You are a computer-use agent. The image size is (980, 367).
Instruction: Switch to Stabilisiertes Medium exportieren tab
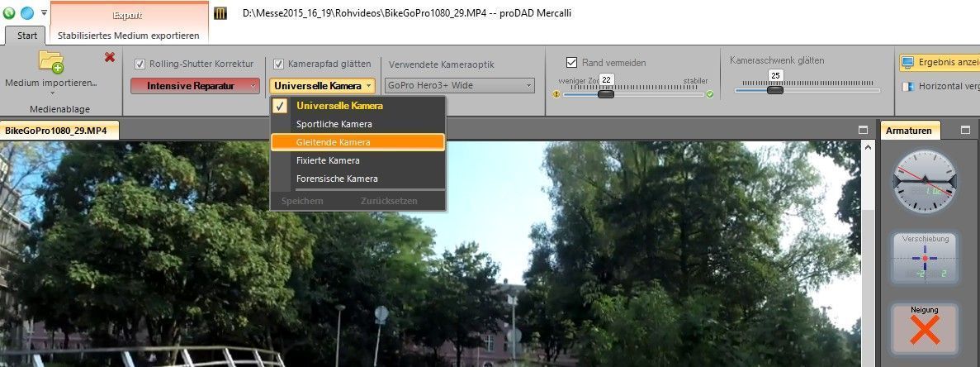(x=128, y=36)
